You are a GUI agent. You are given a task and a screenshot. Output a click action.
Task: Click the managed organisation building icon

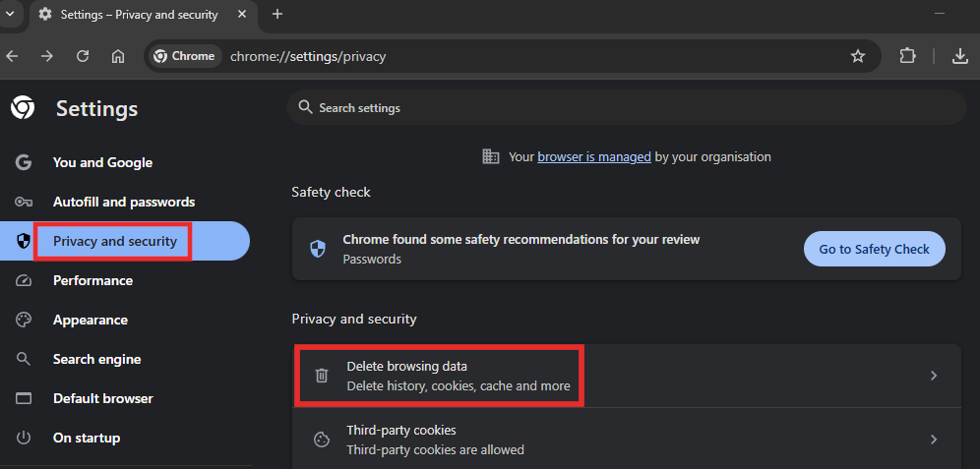coord(491,156)
